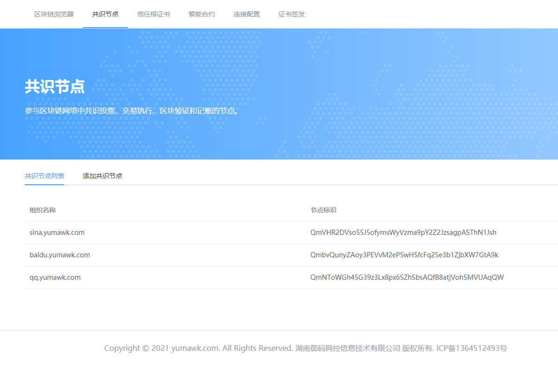558x392 pixels.
Task: Open the 证书签发 tab
Action: 292,14
